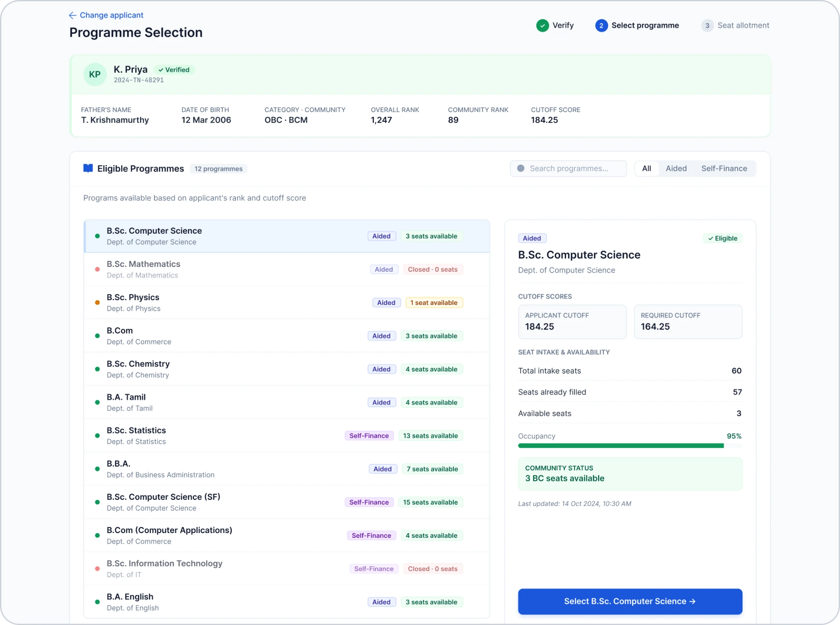Click the KP avatar circle
Image resolution: width=840 pixels, height=625 pixels.
[95, 74]
